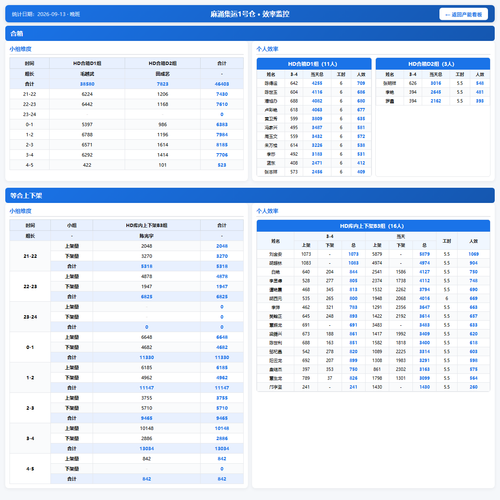
Task: Click the HD库内上下架B3组 (16人) table header
Action: pos(373,226)
